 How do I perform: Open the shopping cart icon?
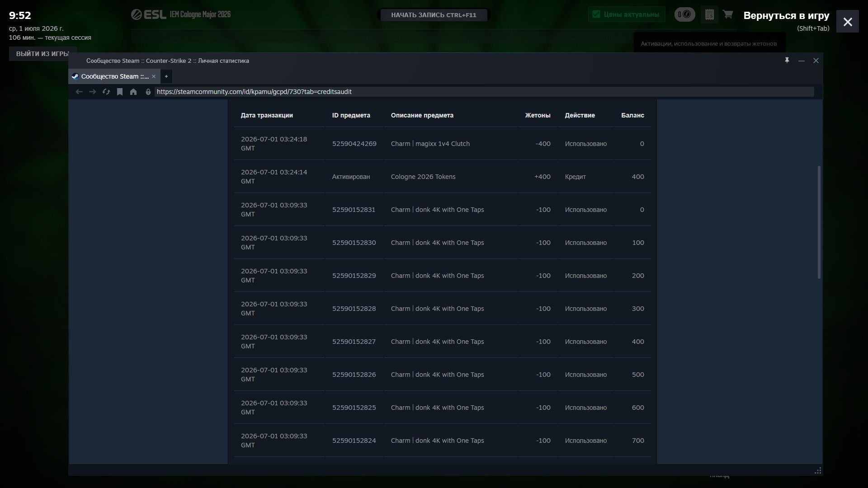point(728,14)
